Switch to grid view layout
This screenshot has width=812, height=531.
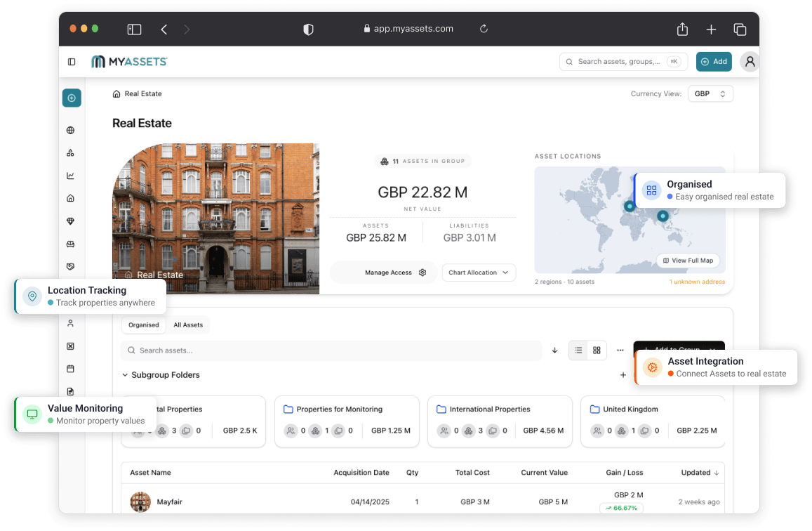coord(597,350)
